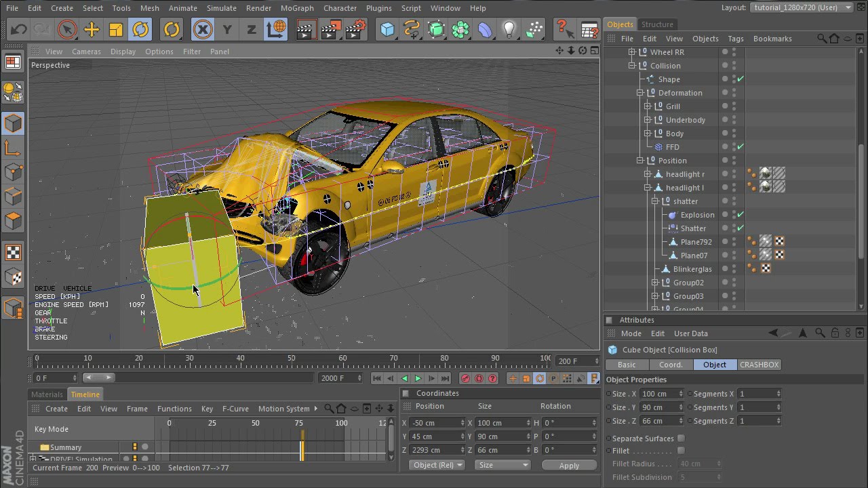Image resolution: width=868 pixels, height=488 pixels.
Task: Toggle the world coordinate system icon
Action: tap(276, 29)
